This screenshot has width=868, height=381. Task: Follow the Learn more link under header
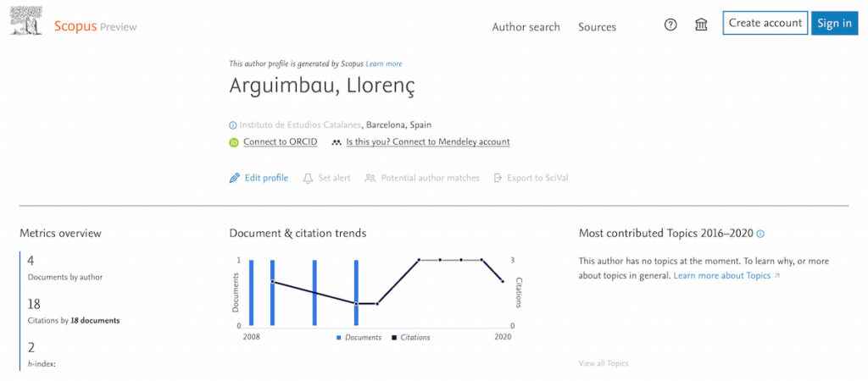[384, 63]
